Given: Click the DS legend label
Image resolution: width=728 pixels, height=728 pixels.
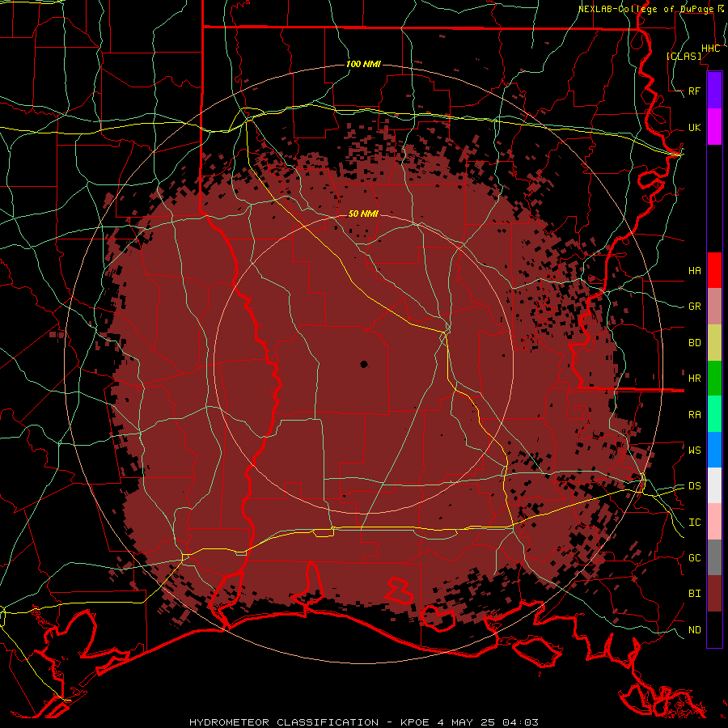Looking at the screenshot, I should click(x=694, y=485).
